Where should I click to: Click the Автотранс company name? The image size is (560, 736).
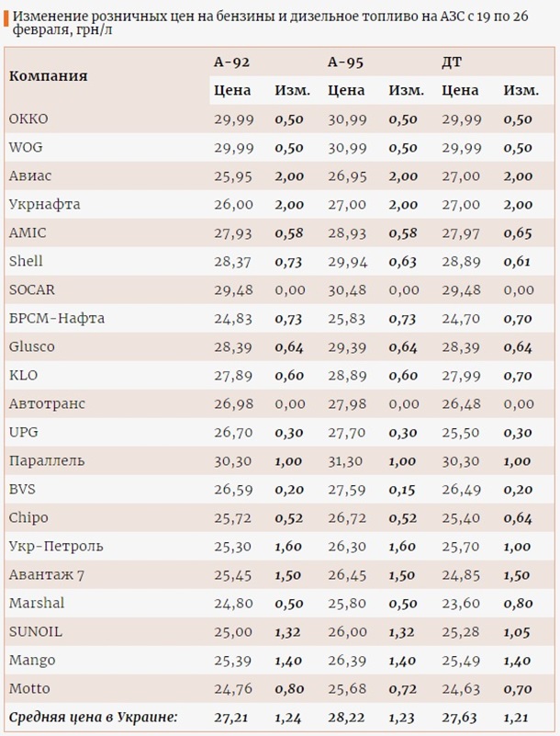coord(44,403)
